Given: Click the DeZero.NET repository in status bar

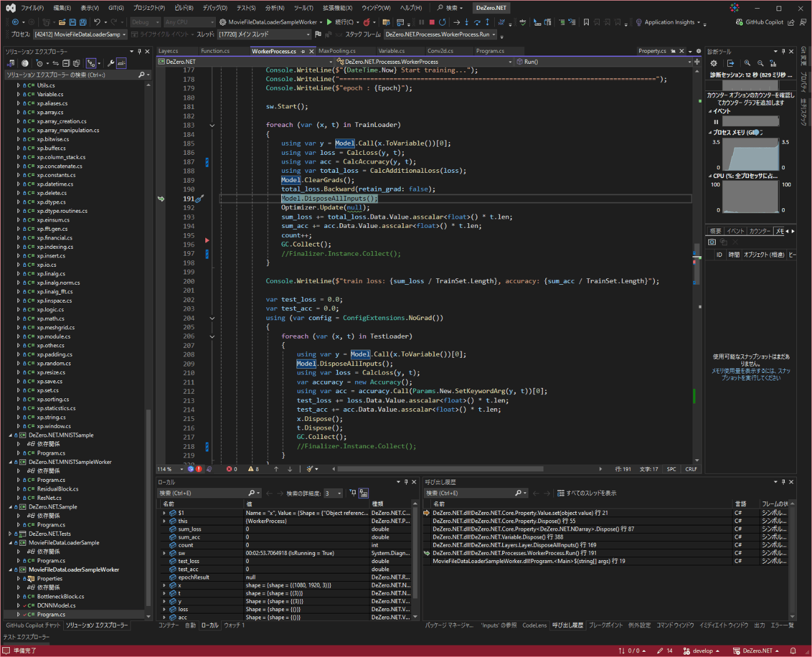Looking at the screenshot, I should [x=756, y=651].
